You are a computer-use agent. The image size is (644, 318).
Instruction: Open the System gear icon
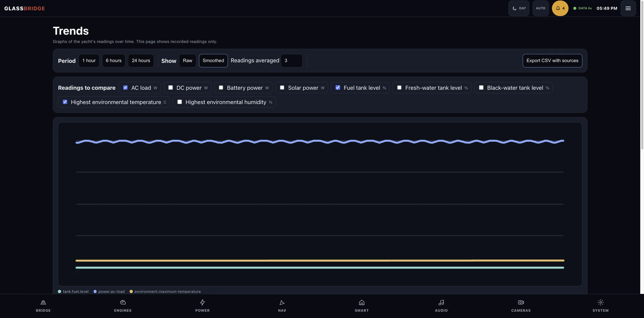(600, 303)
